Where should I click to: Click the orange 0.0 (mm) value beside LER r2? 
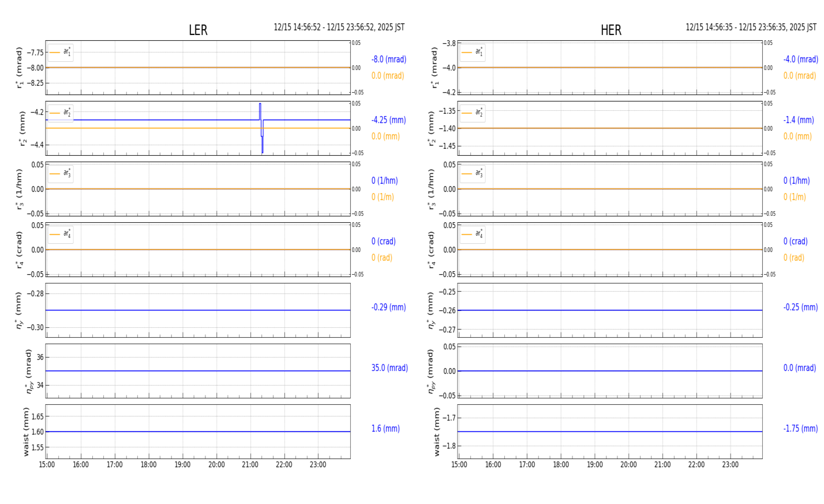386,136
